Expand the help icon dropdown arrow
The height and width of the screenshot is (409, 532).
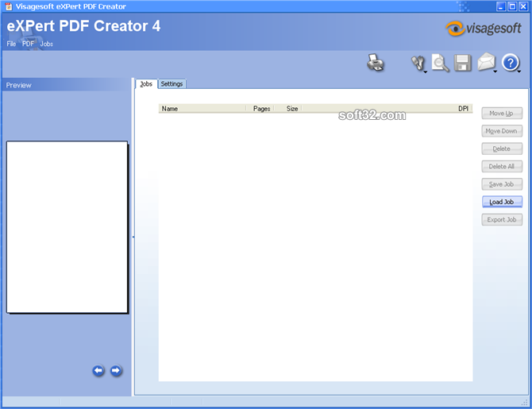click(x=519, y=71)
